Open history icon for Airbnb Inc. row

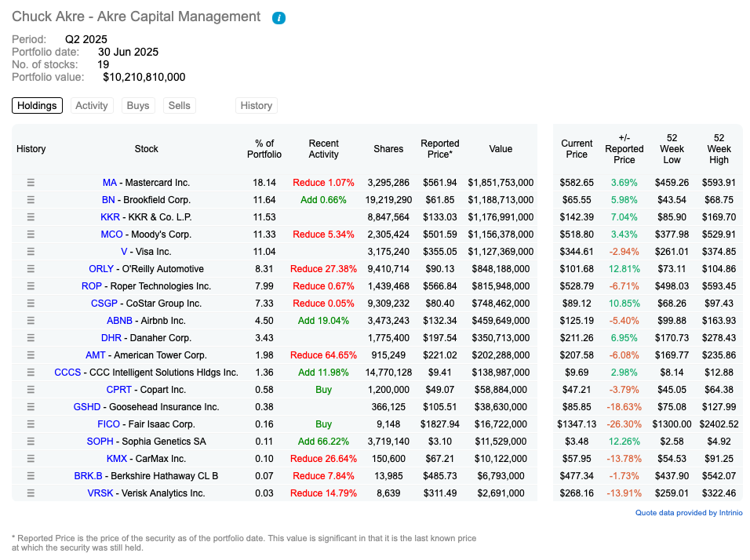[x=31, y=321]
